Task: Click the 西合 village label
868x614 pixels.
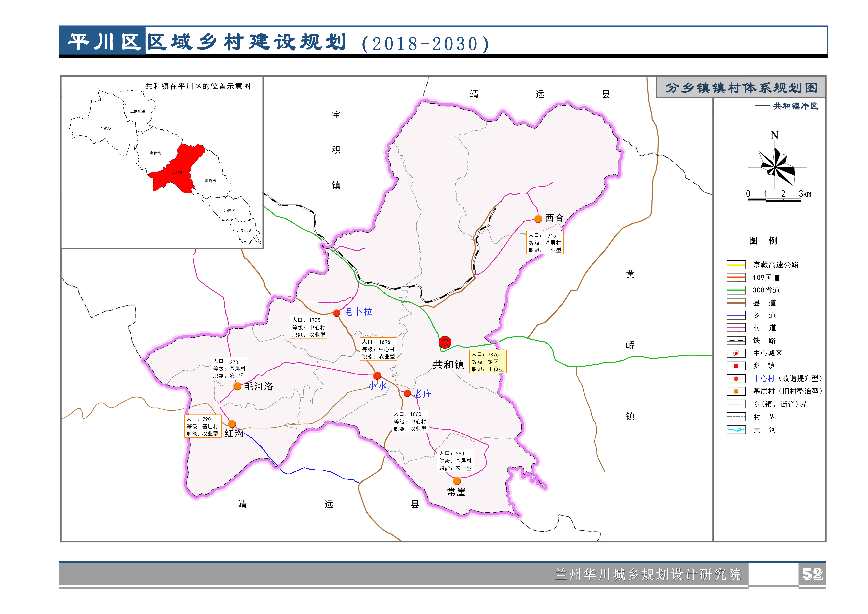Action: [x=555, y=218]
